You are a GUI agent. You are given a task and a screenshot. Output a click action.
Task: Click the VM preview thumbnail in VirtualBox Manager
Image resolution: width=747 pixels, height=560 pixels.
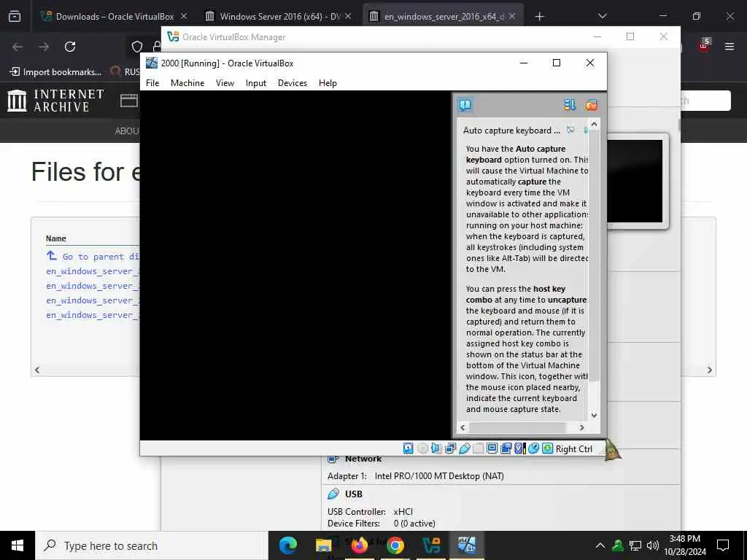pos(635,181)
